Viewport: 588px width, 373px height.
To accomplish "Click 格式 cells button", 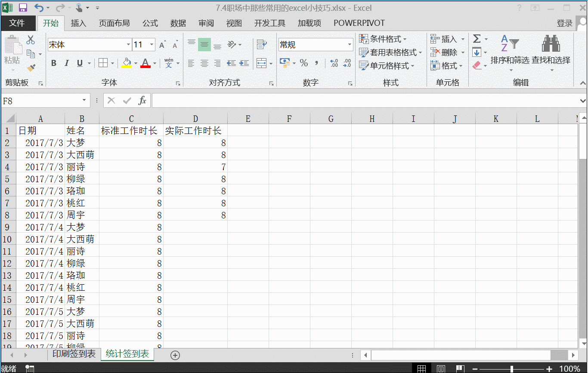I will click(446, 66).
